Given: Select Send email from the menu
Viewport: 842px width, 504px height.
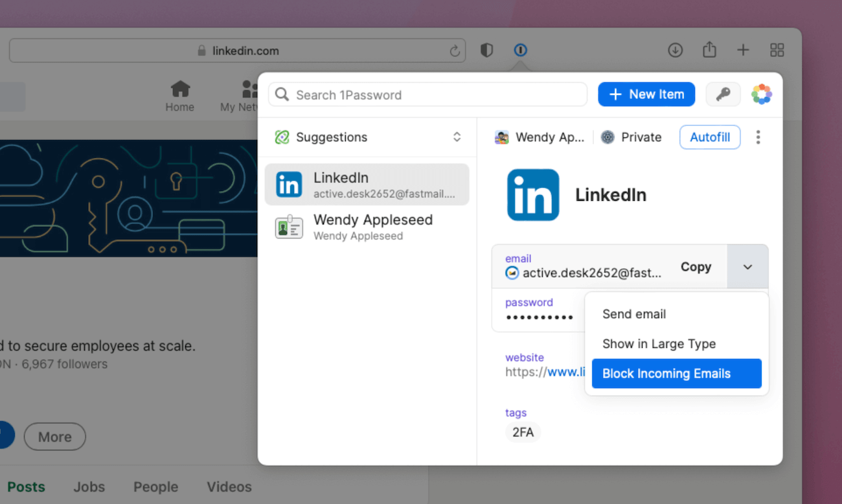Looking at the screenshot, I should click(633, 314).
